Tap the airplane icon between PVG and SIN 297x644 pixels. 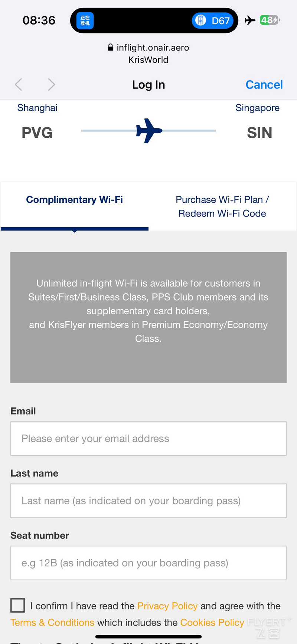click(149, 131)
